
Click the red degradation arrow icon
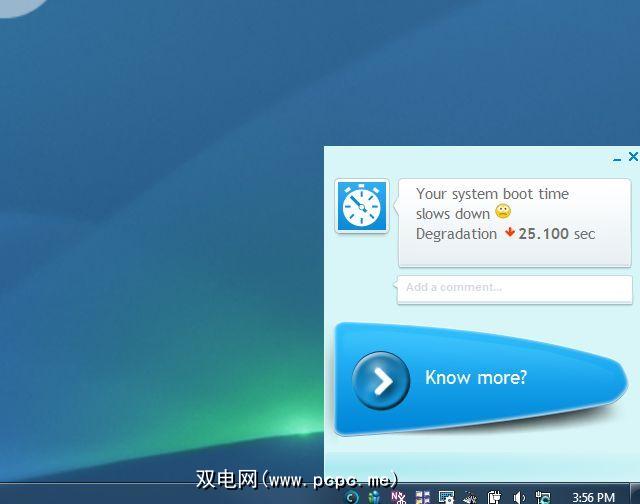[x=510, y=232]
